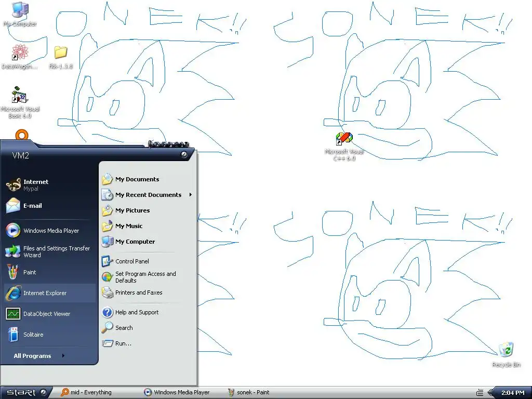
Task: Open Set Program Access and Defaults
Action: pyautogui.click(x=148, y=277)
